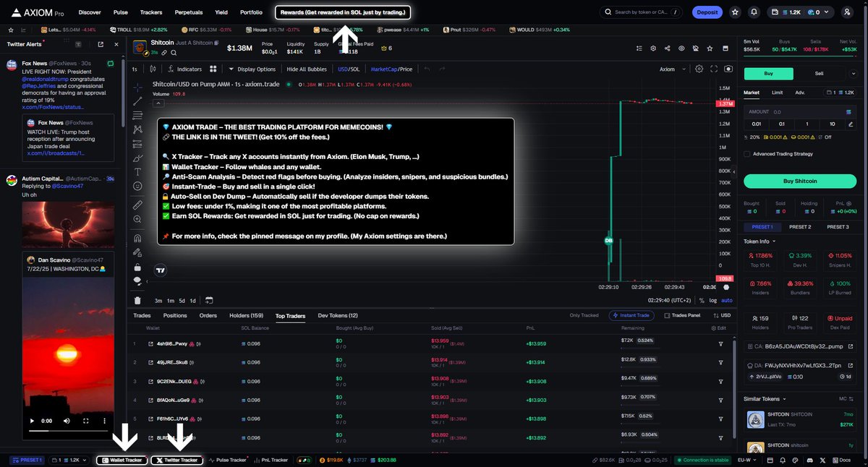The image size is (868, 467).
Task: Open the Discover menu
Action: tap(90, 12)
